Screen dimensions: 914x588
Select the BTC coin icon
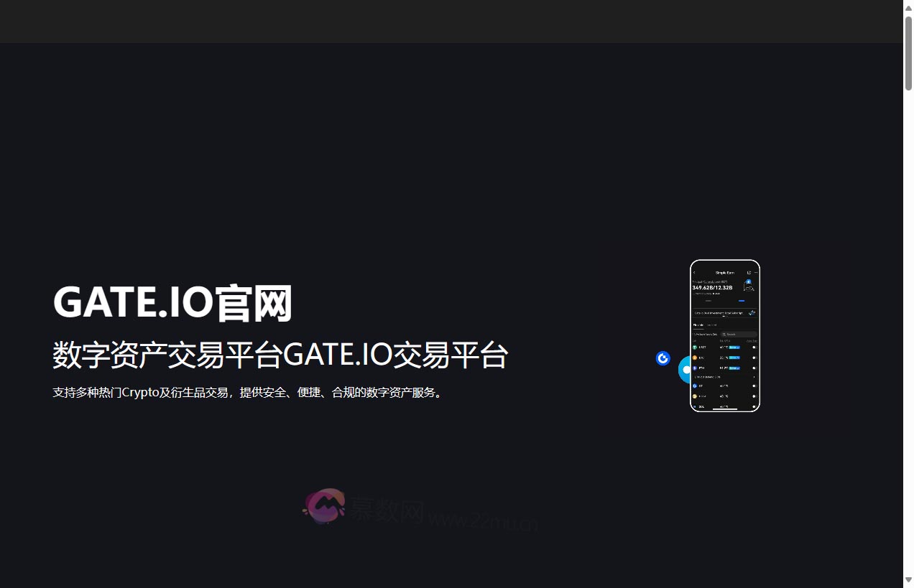click(693, 357)
